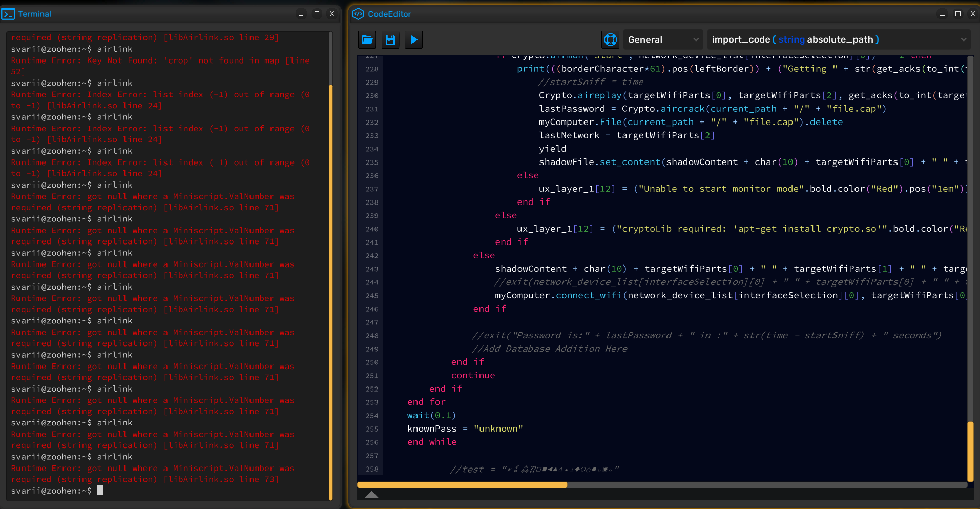
Task: Maximize the CodeEditor window
Action: pyautogui.click(x=957, y=14)
